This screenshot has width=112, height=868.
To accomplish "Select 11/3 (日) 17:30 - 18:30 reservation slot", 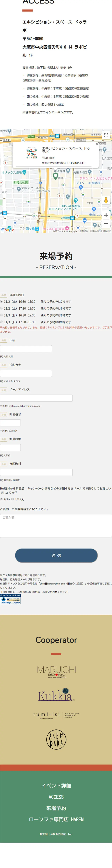I will [1, 322].
